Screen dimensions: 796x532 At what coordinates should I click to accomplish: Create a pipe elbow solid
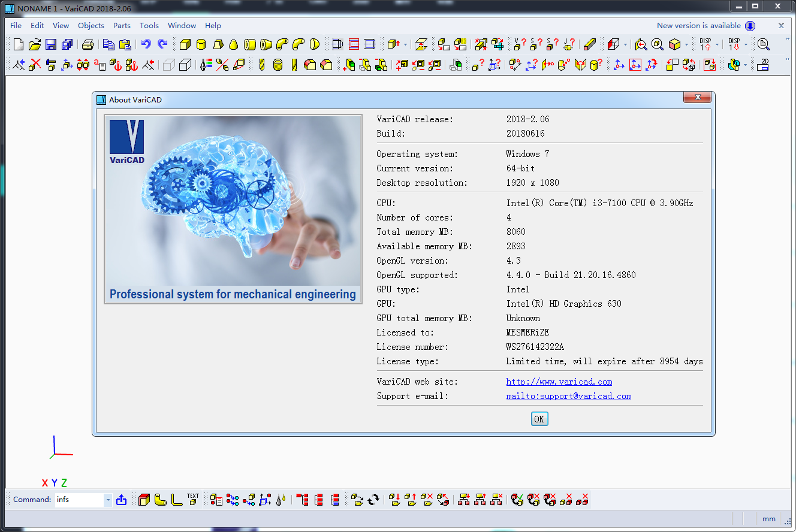282,44
